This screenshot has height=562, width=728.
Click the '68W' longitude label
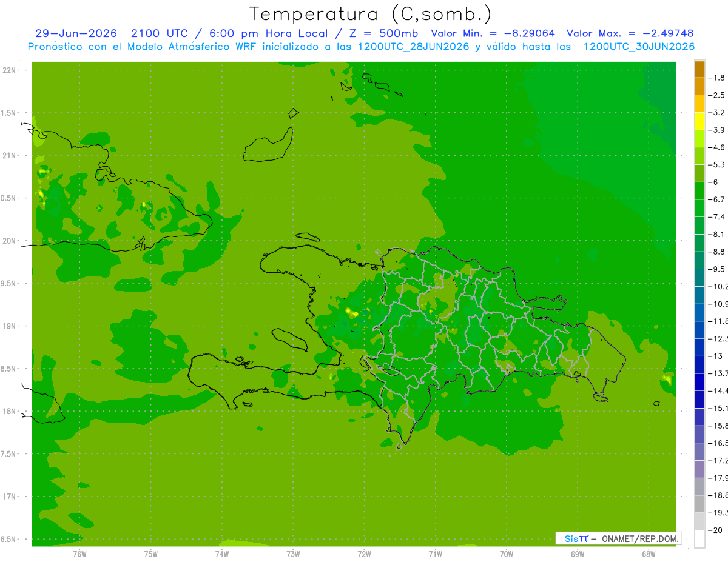[x=649, y=554]
